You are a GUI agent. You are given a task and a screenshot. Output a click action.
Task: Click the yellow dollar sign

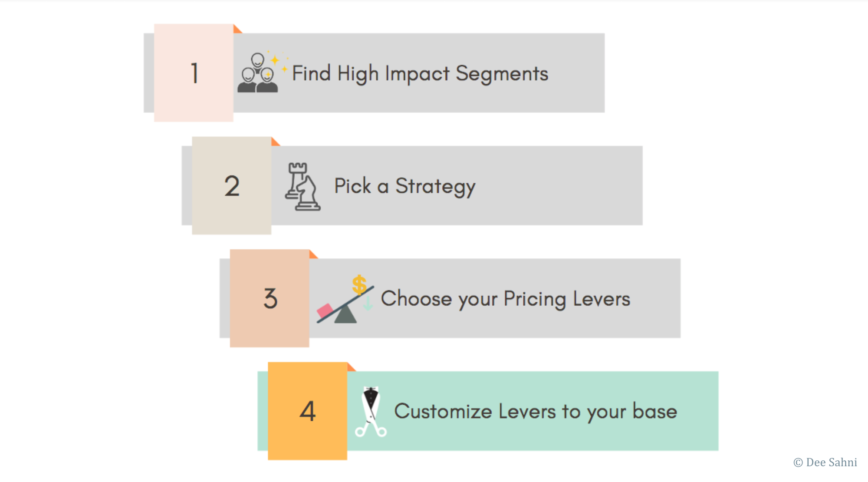[359, 285]
